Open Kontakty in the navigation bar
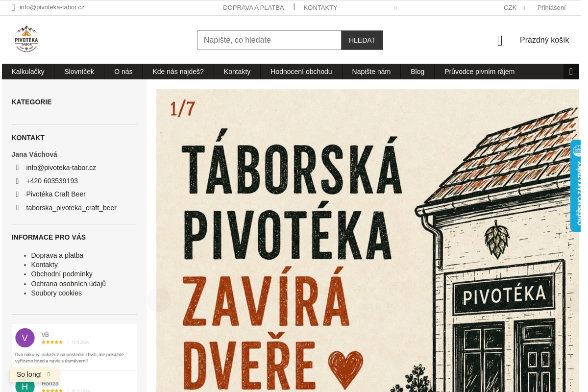This screenshot has width=588, height=392. coord(237,72)
